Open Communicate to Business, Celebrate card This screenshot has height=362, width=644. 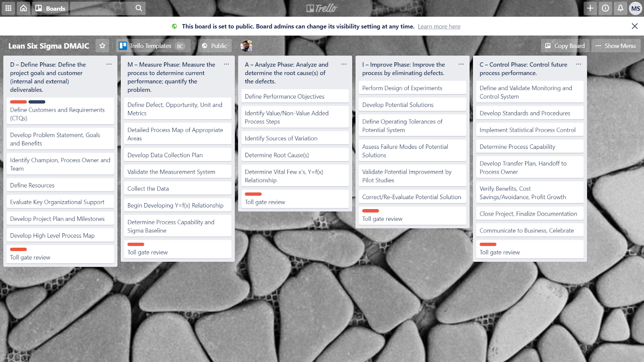(x=530, y=230)
